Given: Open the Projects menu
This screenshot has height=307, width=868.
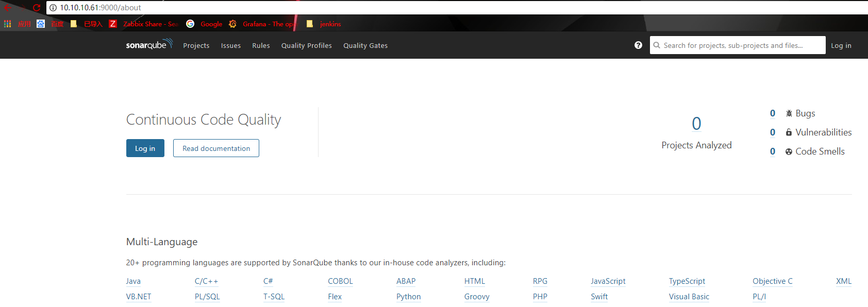Looking at the screenshot, I should (196, 45).
